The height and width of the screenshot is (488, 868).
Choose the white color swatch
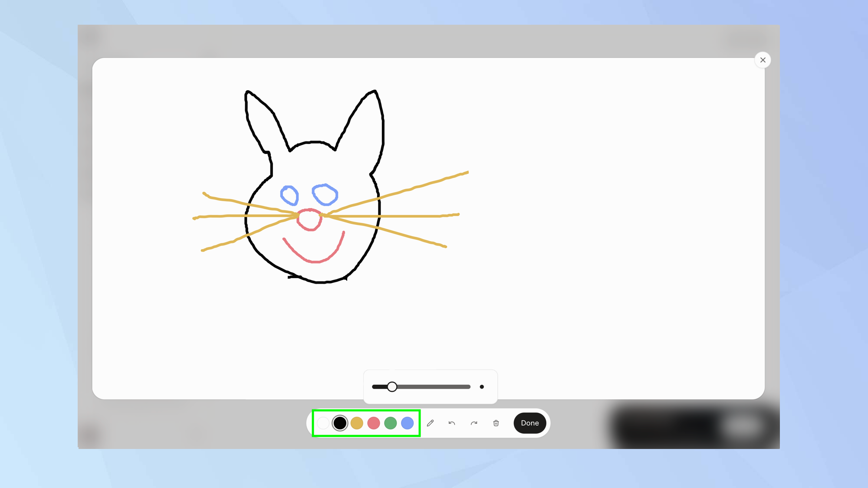pos(323,423)
